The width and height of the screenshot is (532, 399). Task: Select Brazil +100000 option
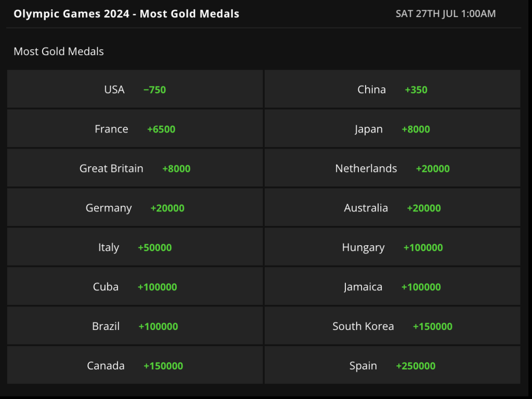135,326
